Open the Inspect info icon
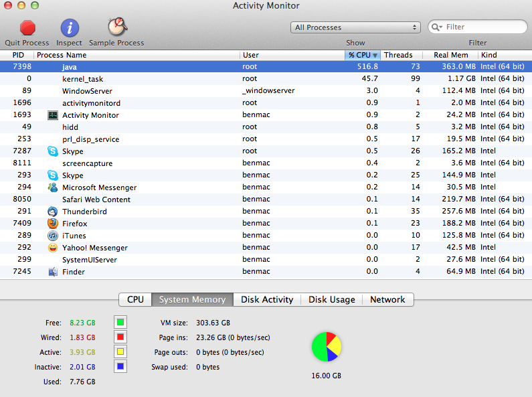Image resolution: width=532 pixels, height=397 pixels. [70, 28]
